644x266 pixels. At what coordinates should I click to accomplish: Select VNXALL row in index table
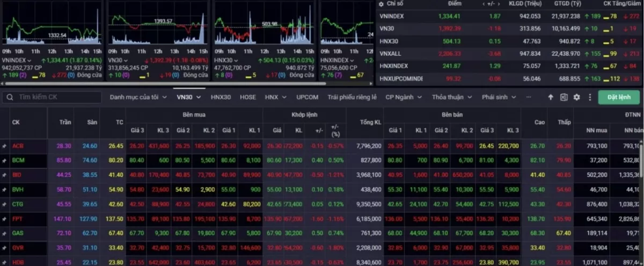[x=508, y=54]
